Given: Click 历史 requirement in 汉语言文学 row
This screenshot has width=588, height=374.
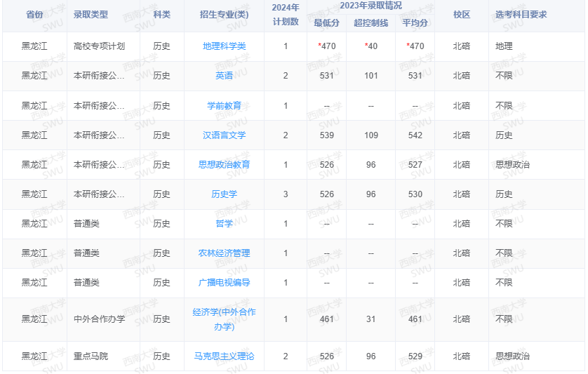Looking at the screenshot, I should 504,135.
